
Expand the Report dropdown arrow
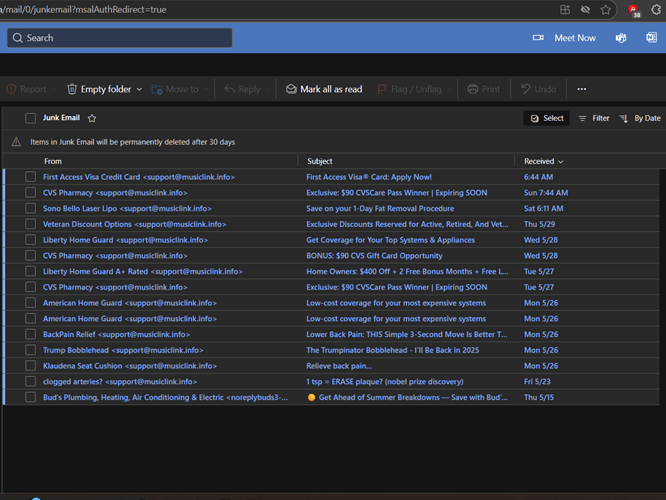point(55,90)
